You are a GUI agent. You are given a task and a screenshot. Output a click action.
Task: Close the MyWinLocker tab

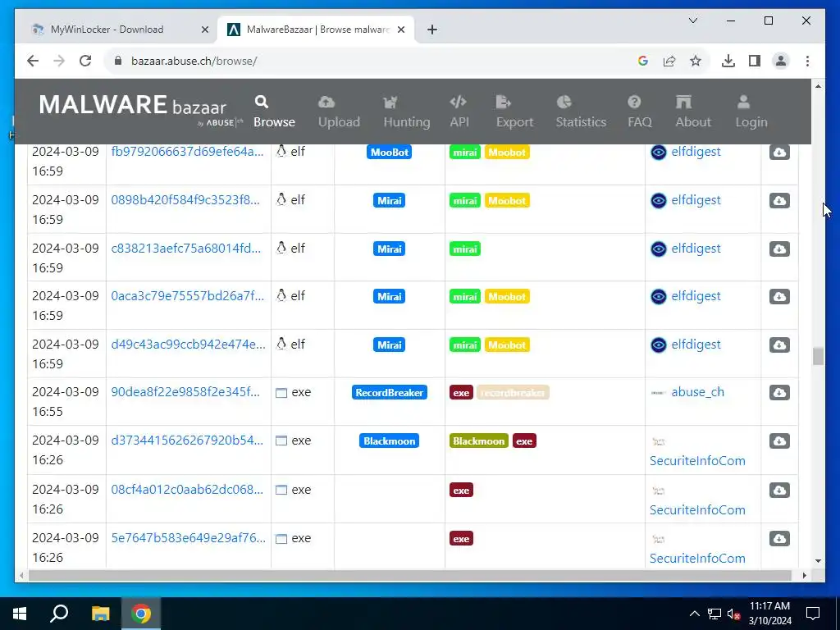tap(204, 30)
